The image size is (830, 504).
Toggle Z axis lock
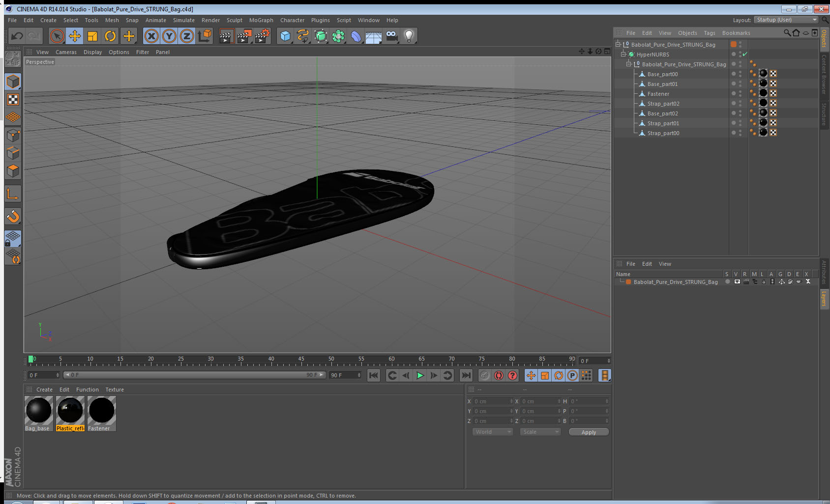pos(187,36)
